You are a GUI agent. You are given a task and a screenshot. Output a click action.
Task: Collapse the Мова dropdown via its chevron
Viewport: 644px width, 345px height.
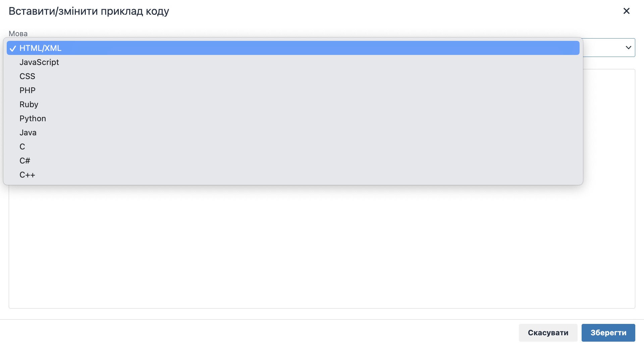[x=628, y=48]
